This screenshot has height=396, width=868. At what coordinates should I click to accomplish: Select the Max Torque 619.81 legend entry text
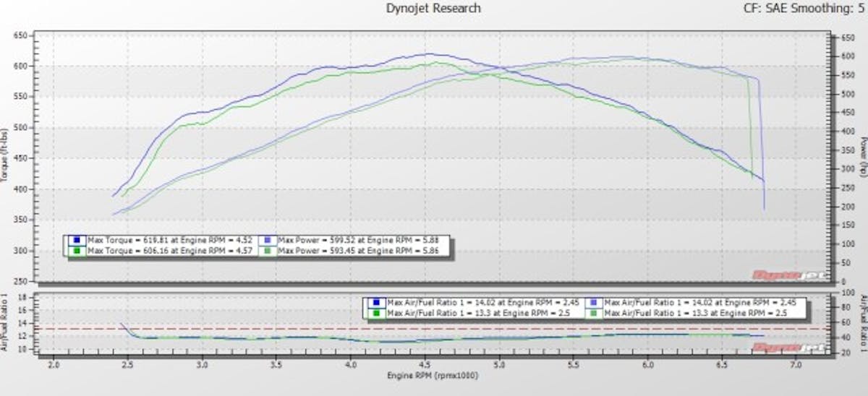coord(169,239)
